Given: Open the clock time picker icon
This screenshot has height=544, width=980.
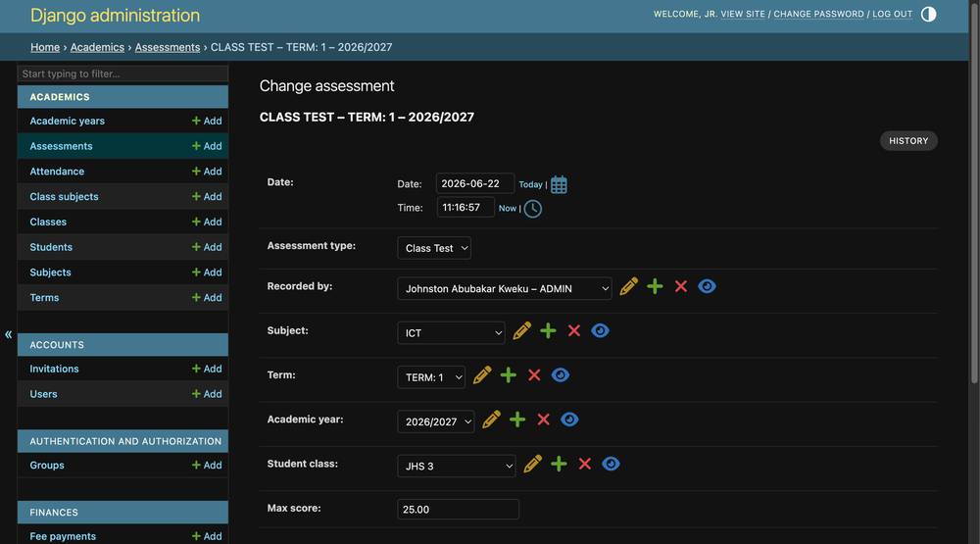Looking at the screenshot, I should pyautogui.click(x=532, y=208).
